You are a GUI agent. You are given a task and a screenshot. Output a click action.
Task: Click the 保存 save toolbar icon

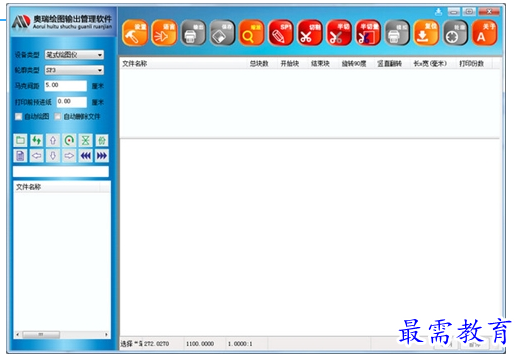222,33
